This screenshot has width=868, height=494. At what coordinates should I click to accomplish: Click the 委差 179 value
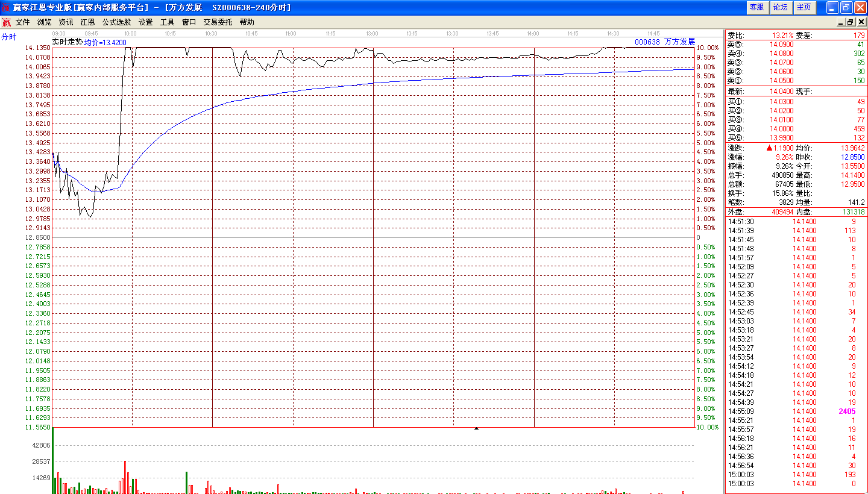[x=859, y=36]
